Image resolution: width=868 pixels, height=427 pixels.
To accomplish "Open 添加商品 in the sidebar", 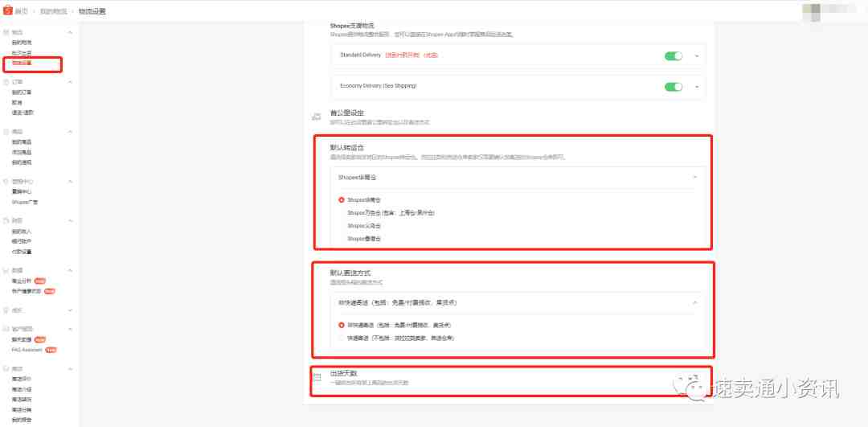I will point(22,152).
